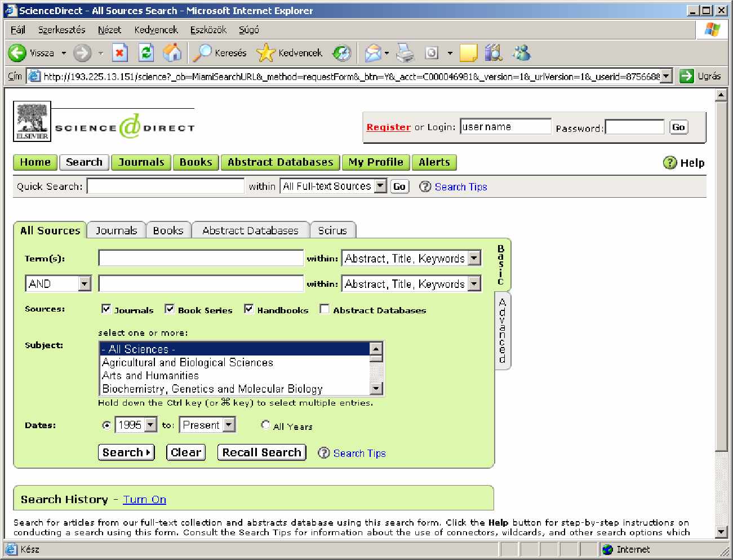Click the Messenger people icon
The image size is (733, 560).
tap(522, 53)
